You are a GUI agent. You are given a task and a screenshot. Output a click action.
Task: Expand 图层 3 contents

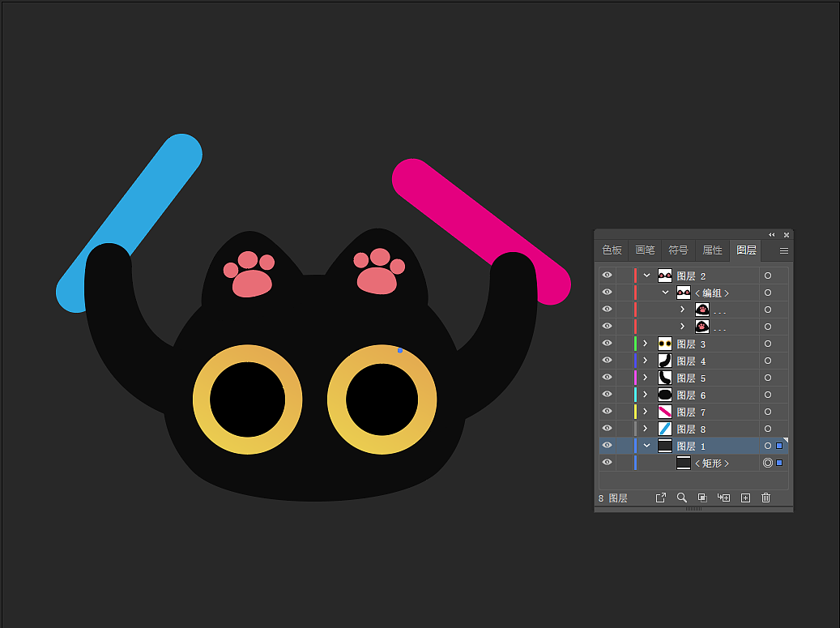[646, 344]
